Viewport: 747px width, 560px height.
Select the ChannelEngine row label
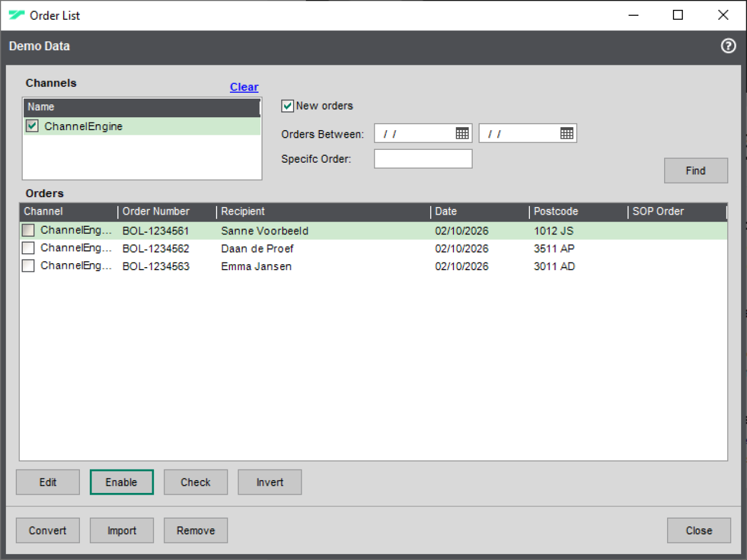[x=83, y=126]
